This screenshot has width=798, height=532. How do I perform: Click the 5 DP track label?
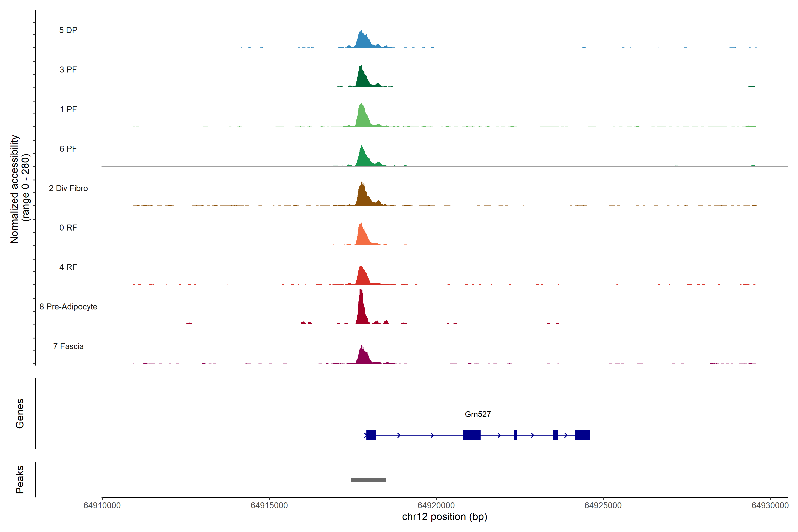pyautogui.click(x=68, y=30)
